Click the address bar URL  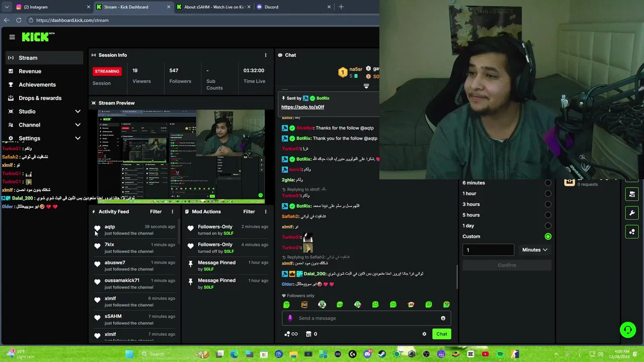(x=72, y=20)
